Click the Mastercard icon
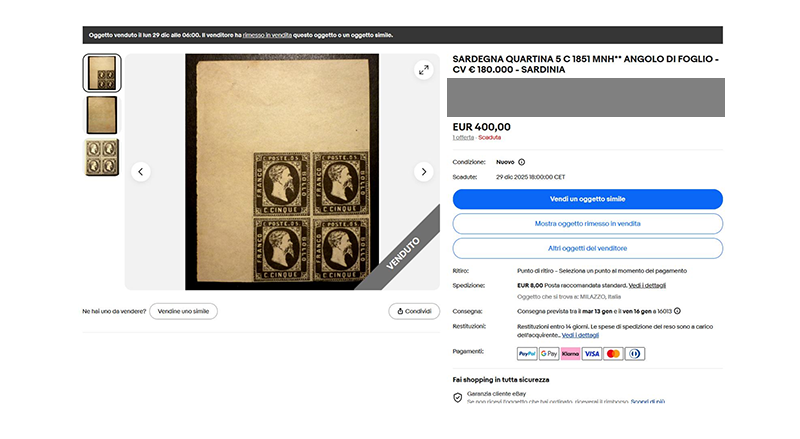This screenshot has height=439, width=800. click(x=613, y=354)
